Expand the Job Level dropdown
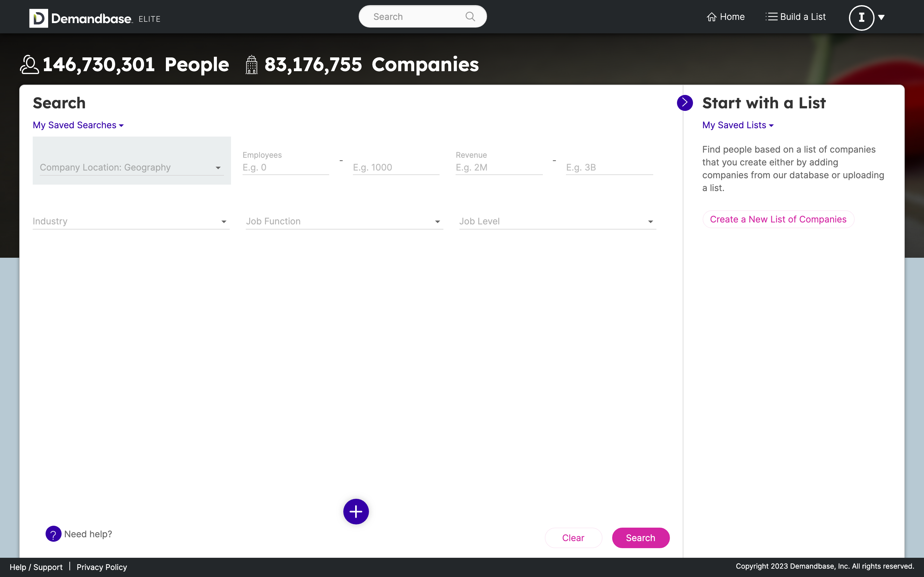 click(558, 221)
